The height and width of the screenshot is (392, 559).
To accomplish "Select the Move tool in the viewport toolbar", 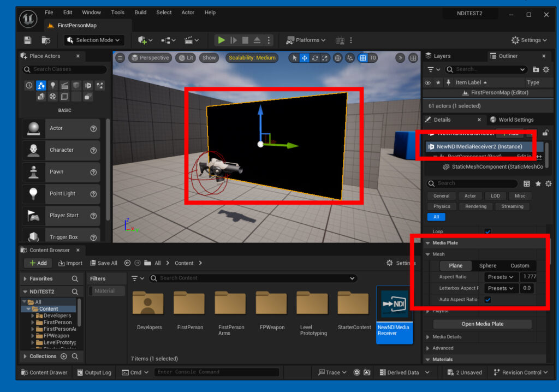I will pyautogui.click(x=304, y=58).
